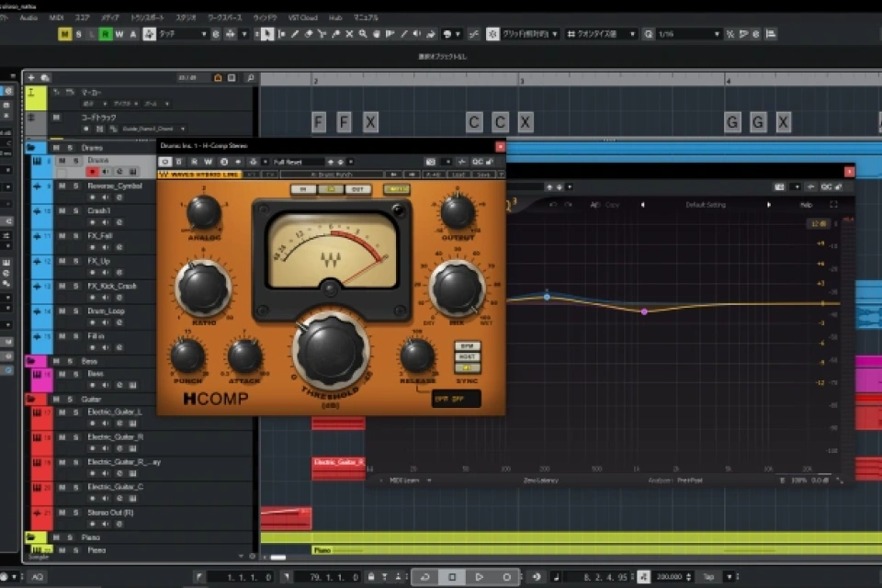The height and width of the screenshot is (588, 882).
Task: Open the Tap tempo dropdown arrow
Action: click(729, 577)
